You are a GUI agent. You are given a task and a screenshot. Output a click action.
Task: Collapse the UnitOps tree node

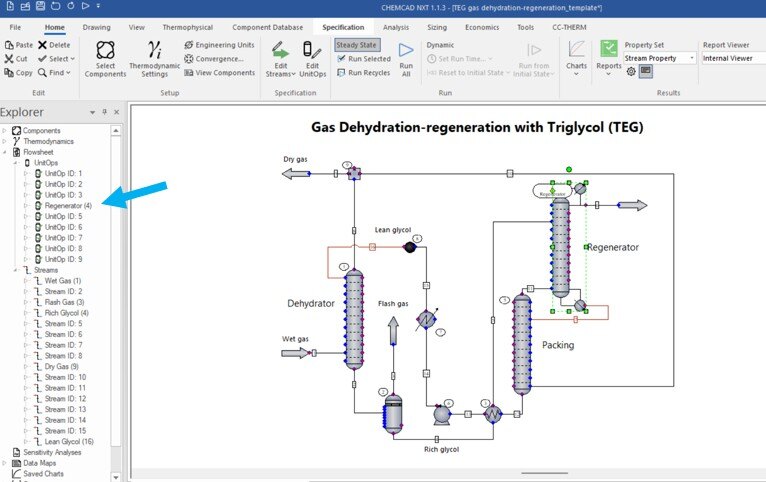(x=15, y=163)
